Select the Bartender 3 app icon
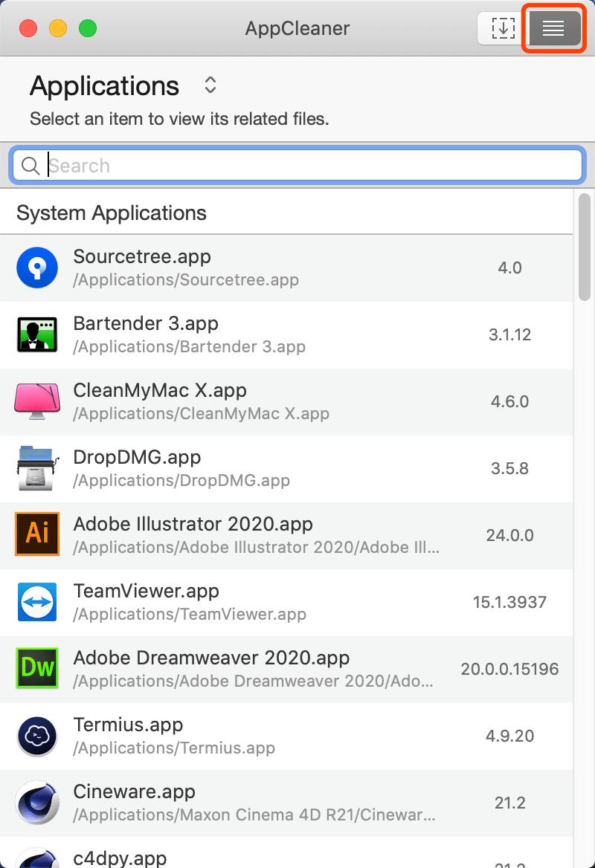This screenshot has height=868, width=595. [37, 334]
